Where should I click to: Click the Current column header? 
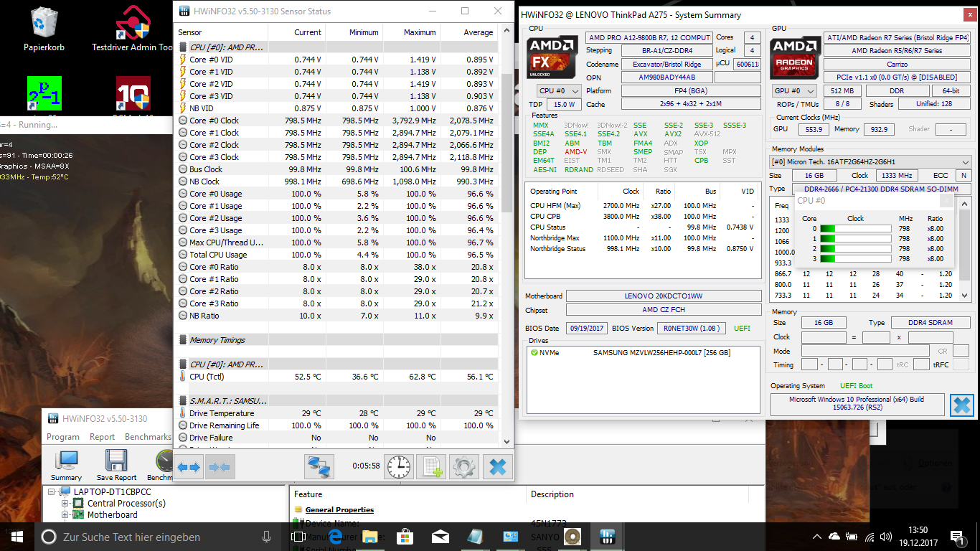click(297, 32)
